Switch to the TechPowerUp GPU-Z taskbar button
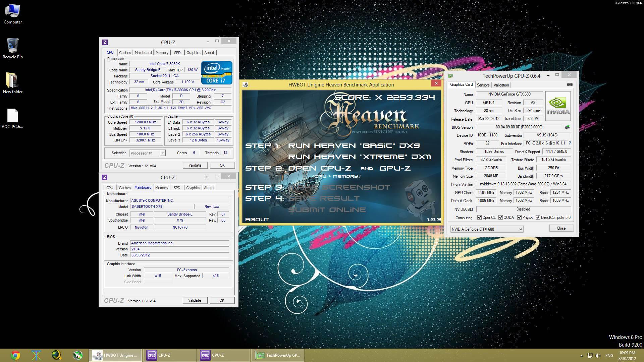The height and width of the screenshot is (362, 644). (278, 355)
